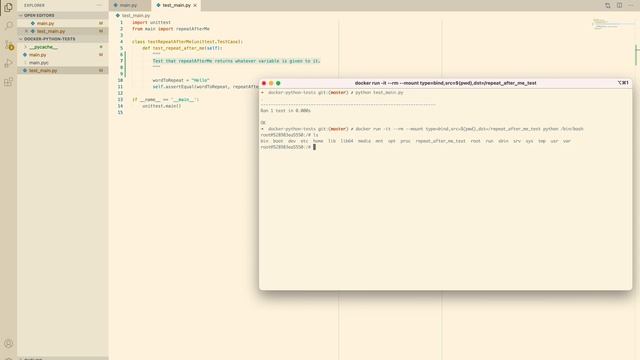The height and width of the screenshot is (360, 640).
Task: Close the test_main.py editor tab
Action: [195, 5]
